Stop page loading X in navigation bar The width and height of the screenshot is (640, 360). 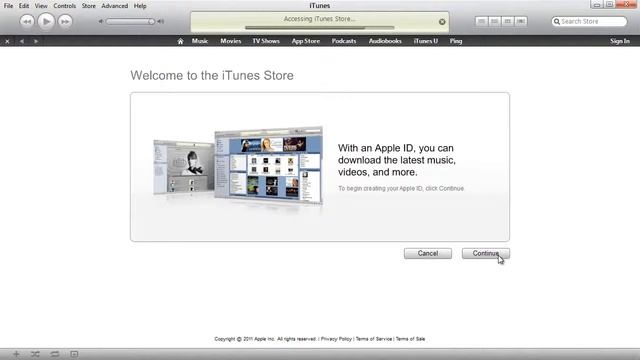pyautogui.click(x=7, y=41)
